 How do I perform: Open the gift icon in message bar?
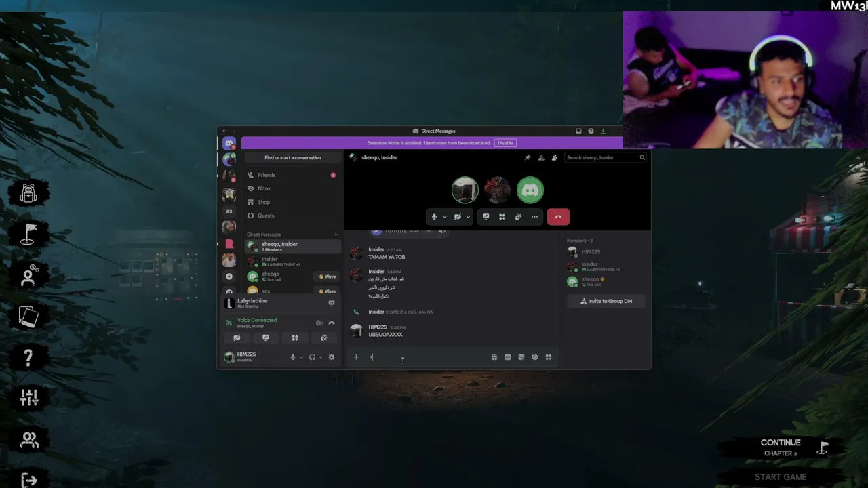(494, 357)
